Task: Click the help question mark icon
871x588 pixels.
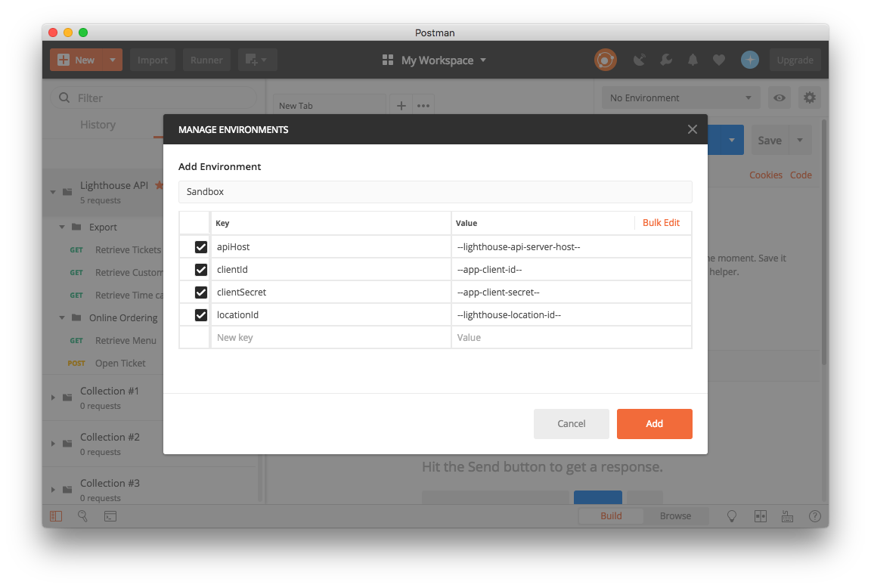Action: [x=814, y=516]
